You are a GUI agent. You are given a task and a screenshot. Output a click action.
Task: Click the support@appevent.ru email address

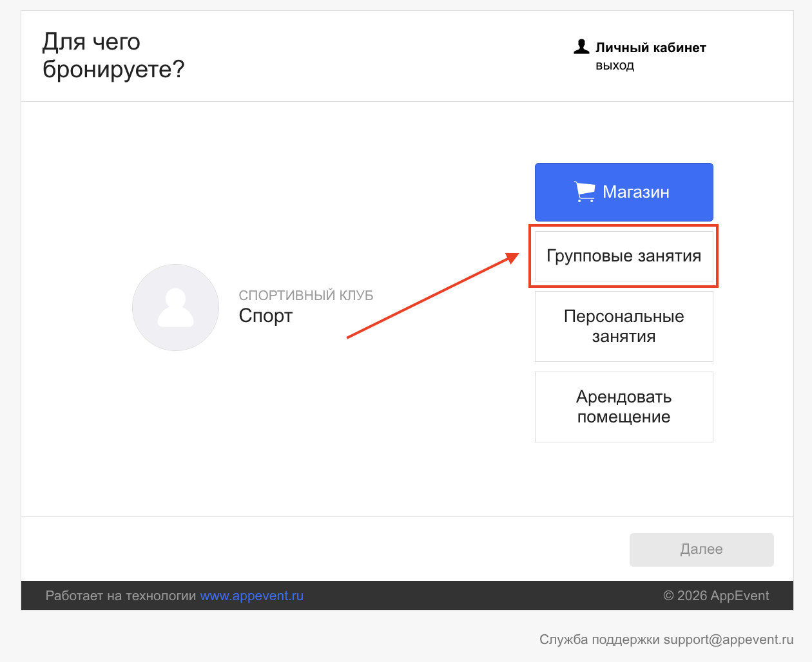pos(728,639)
